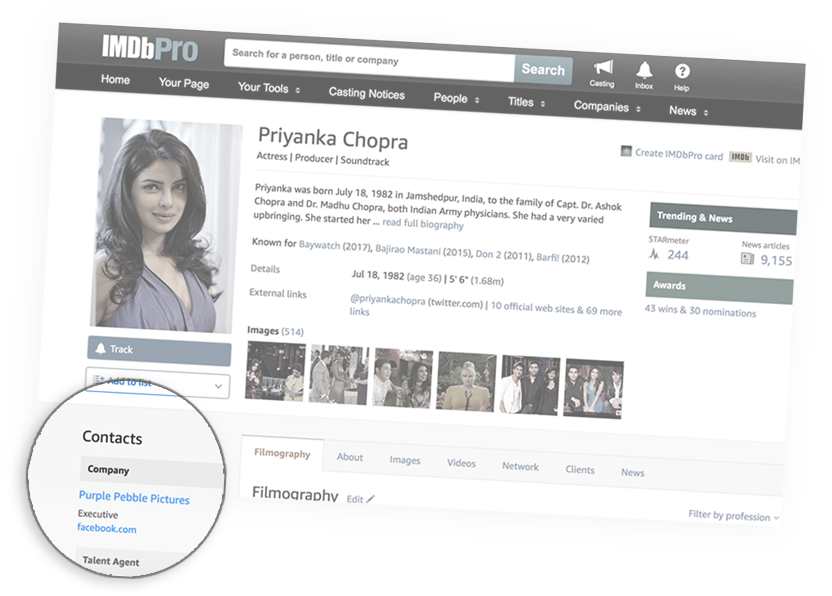Click the STARmeter chart icon

654,254
